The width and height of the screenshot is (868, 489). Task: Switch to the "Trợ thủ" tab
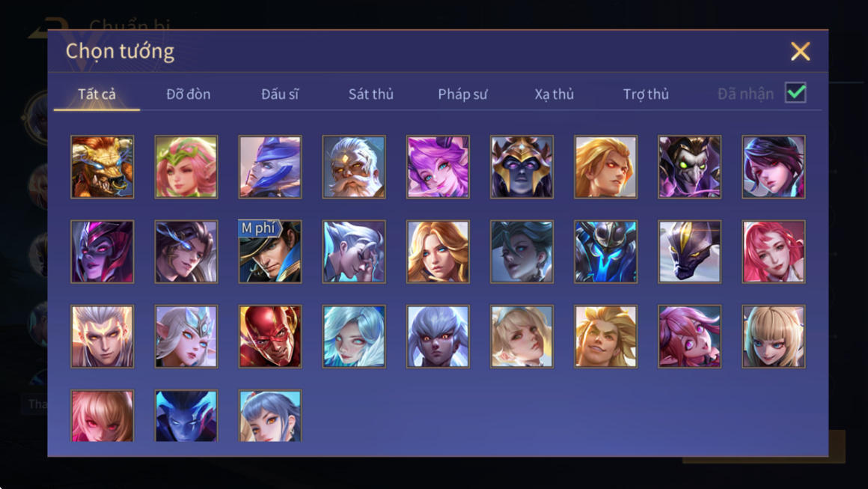tap(646, 94)
